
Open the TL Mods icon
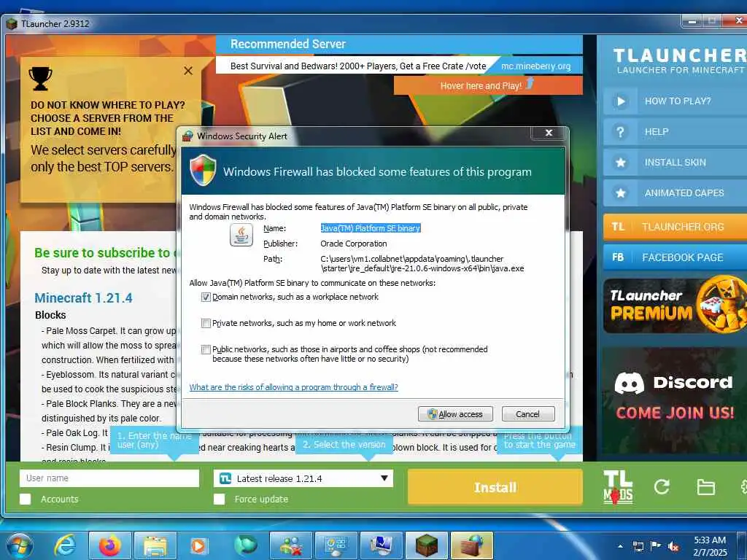point(618,486)
